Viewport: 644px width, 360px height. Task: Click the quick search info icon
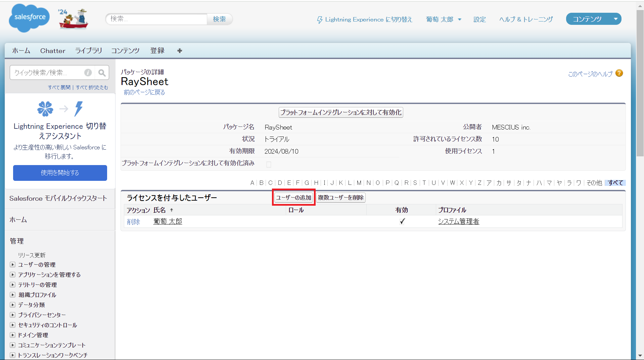tap(88, 72)
